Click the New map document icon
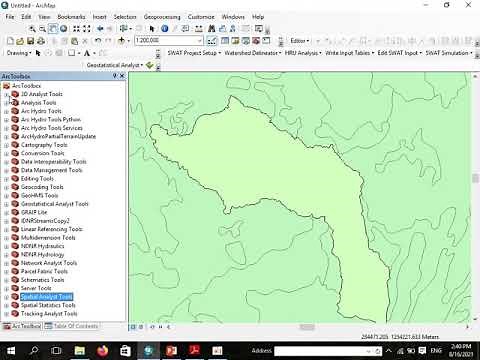This screenshot has width=480, height=360. click(10, 41)
